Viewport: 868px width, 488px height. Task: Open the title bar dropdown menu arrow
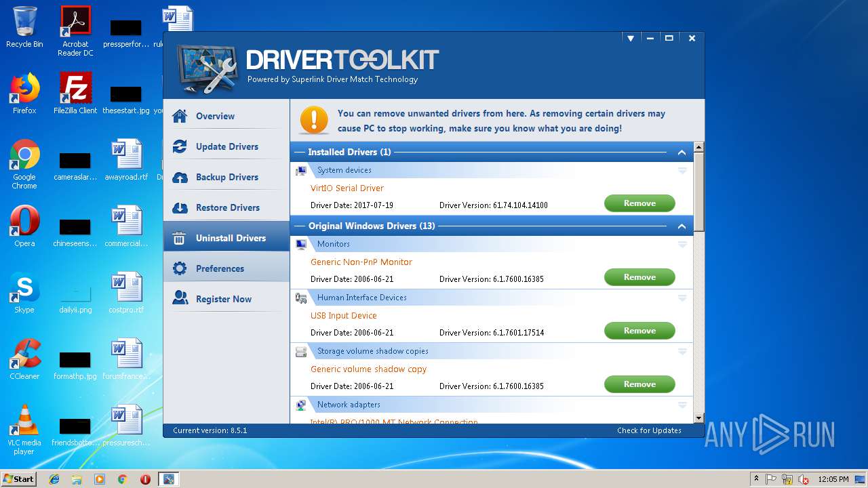tap(631, 39)
